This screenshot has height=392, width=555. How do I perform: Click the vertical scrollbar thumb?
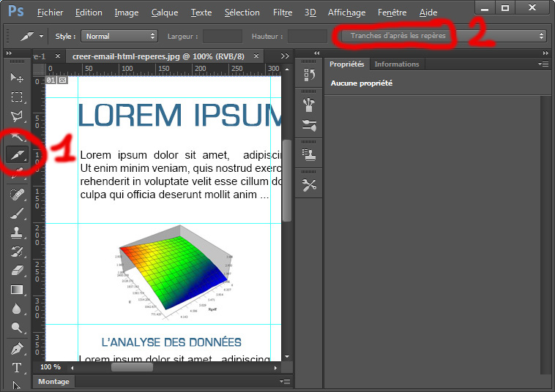coord(287,181)
